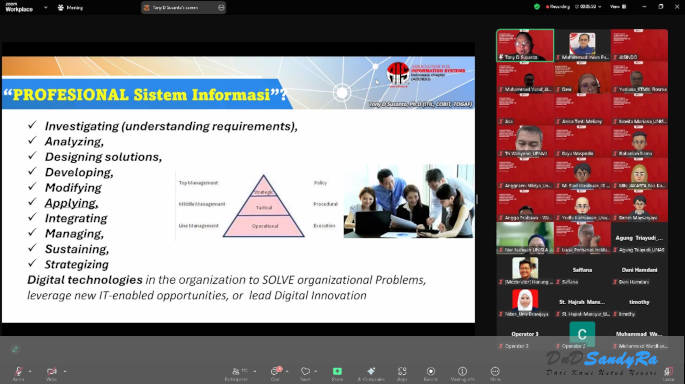Click the 'Strategizing' bullet text
The image size is (685, 384).
click(x=76, y=264)
